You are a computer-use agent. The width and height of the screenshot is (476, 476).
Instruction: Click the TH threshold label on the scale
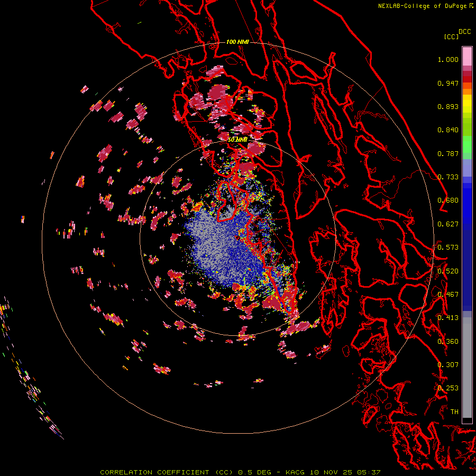click(454, 412)
